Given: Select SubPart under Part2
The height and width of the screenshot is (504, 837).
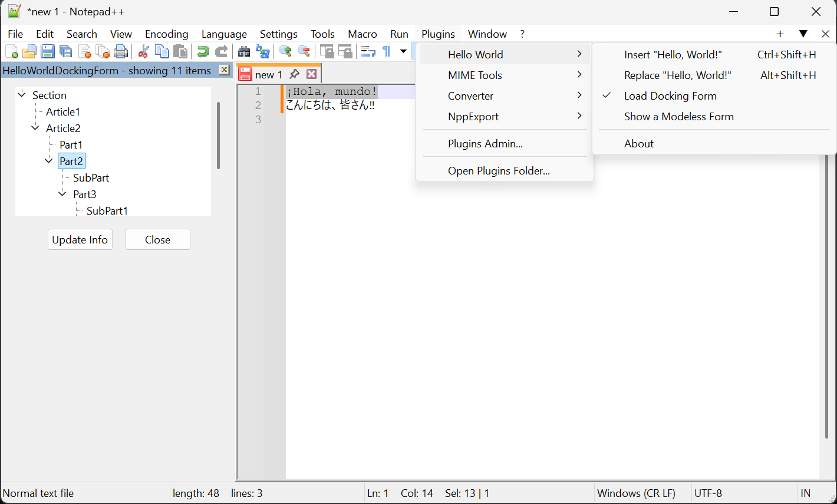Looking at the screenshot, I should coord(91,177).
